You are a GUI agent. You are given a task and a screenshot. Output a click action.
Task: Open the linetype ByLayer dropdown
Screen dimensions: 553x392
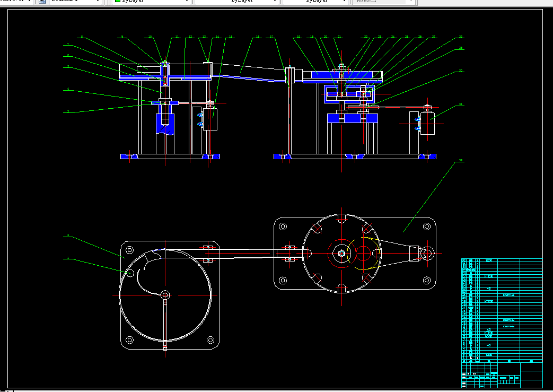click(236, 1)
